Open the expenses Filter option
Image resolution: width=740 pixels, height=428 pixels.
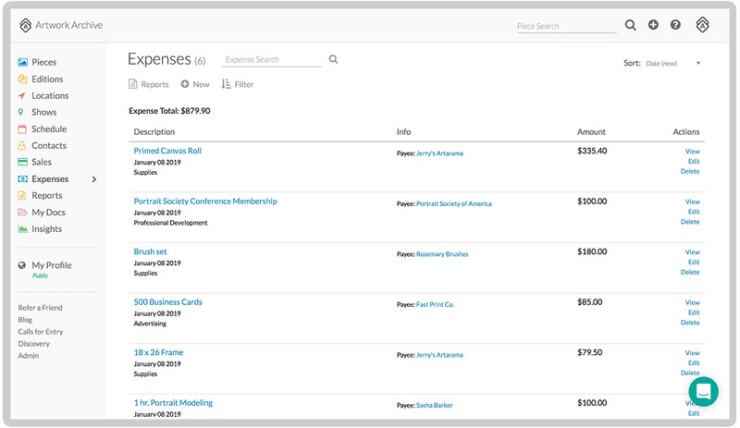(238, 85)
